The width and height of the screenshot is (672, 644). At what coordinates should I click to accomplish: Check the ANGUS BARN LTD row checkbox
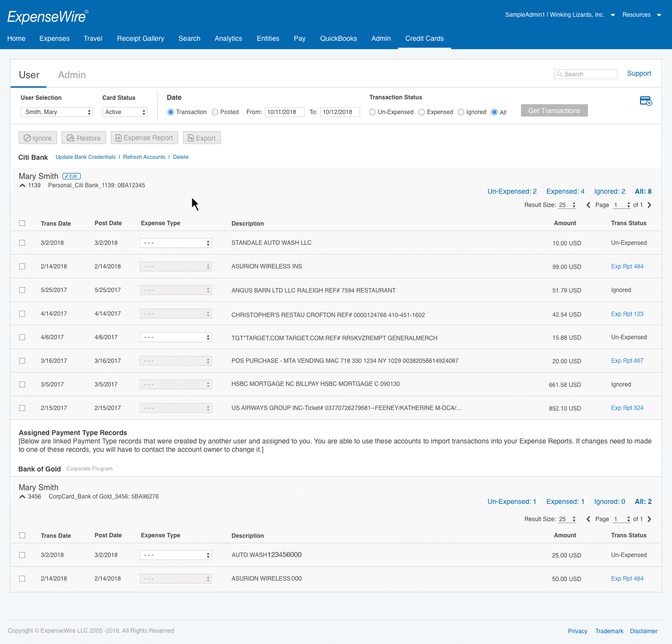tap(22, 290)
